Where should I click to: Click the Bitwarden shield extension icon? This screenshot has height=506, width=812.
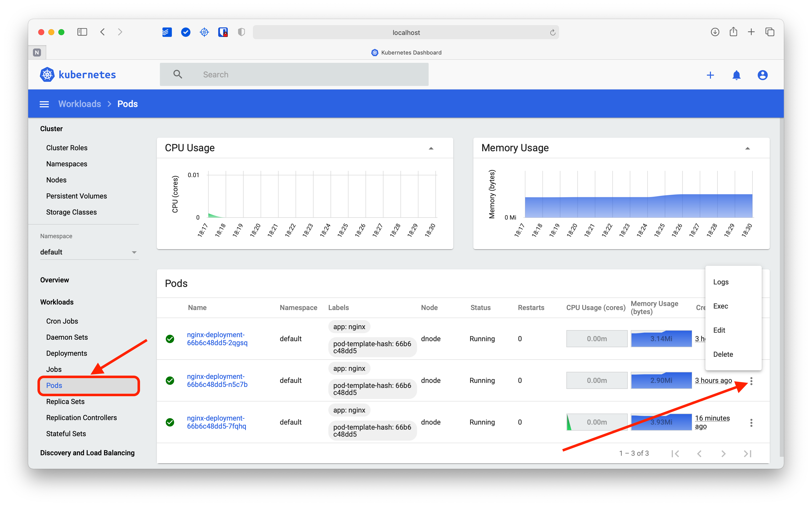pyautogui.click(x=223, y=32)
